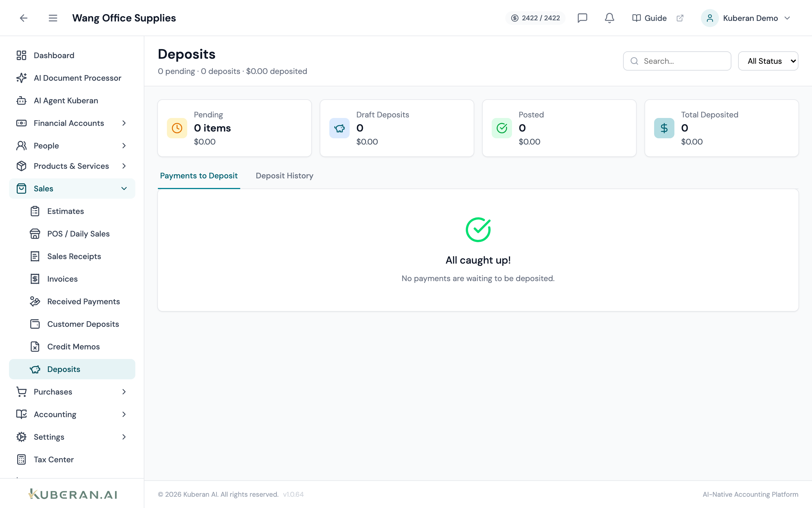Click the Kuberan.AI logo
This screenshot has width=812, height=508.
tap(72, 494)
